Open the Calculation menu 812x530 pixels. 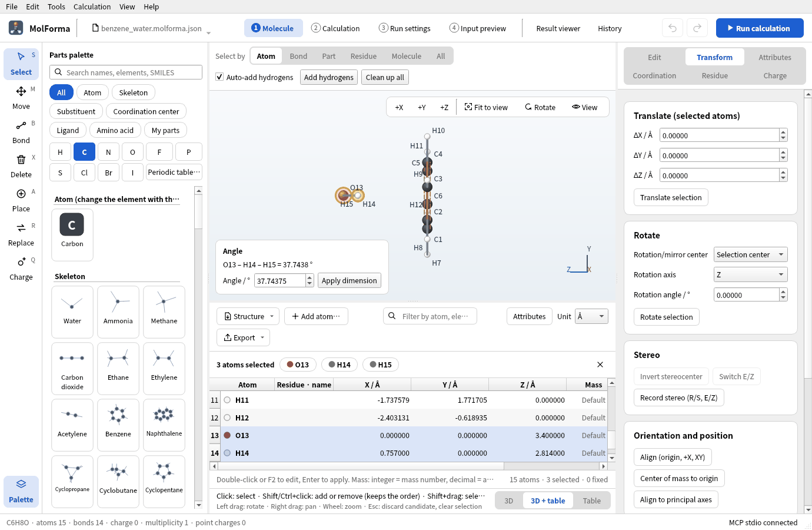92,6
